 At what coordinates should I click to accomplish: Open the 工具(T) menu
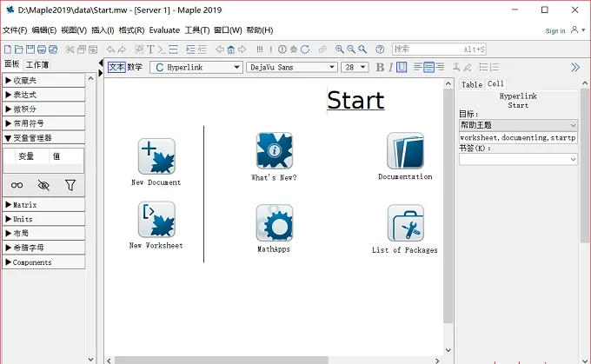197,30
